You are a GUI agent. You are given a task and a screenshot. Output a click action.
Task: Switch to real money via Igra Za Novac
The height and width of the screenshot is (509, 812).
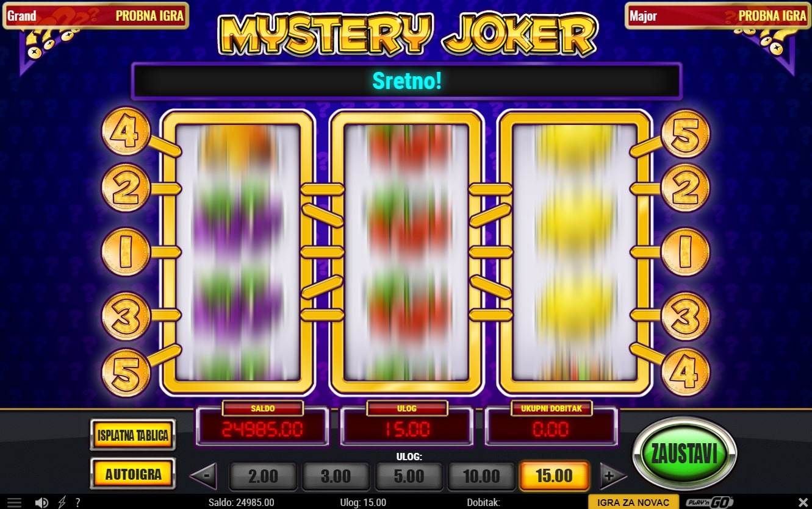coord(634,502)
